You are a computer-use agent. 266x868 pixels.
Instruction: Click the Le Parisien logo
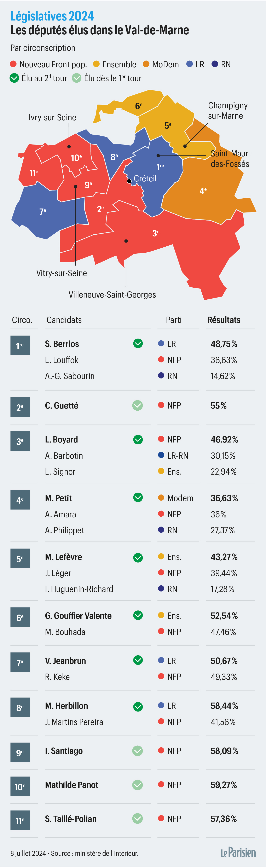pyautogui.click(x=238, y=853)
